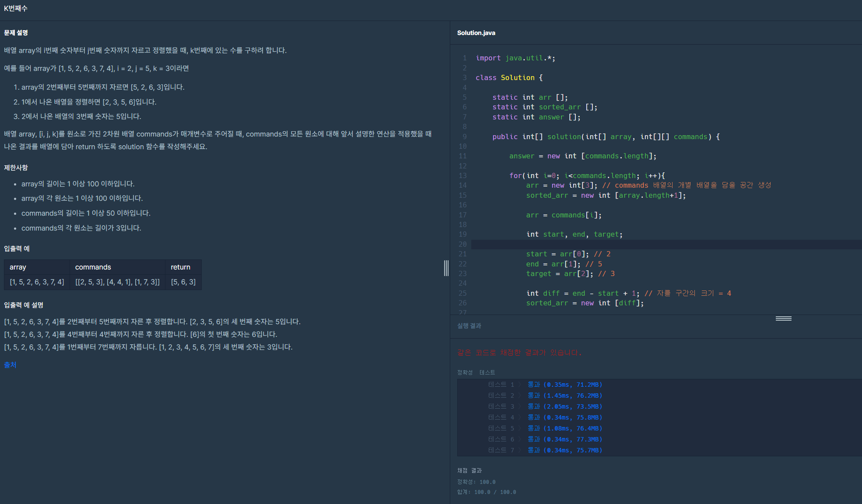Click the import java.util line in editor
Viewport: 862px width, 504px height.
[x=515, y=58]
